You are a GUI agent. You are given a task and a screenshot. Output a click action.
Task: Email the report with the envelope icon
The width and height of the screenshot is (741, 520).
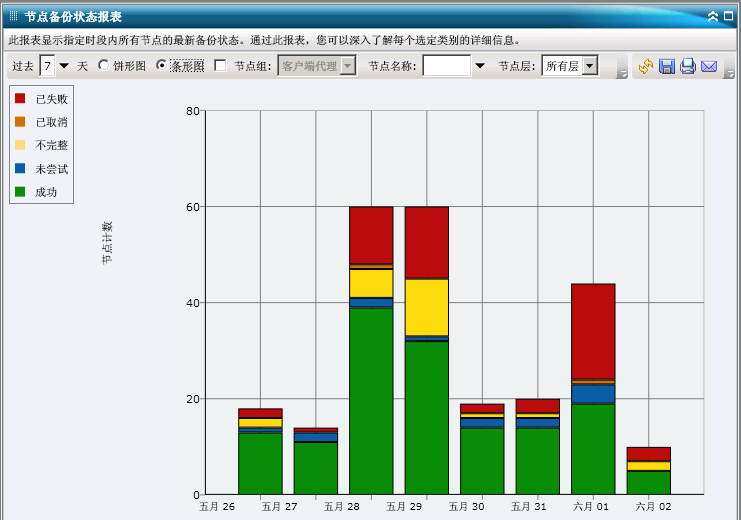(x=709, y=66)
